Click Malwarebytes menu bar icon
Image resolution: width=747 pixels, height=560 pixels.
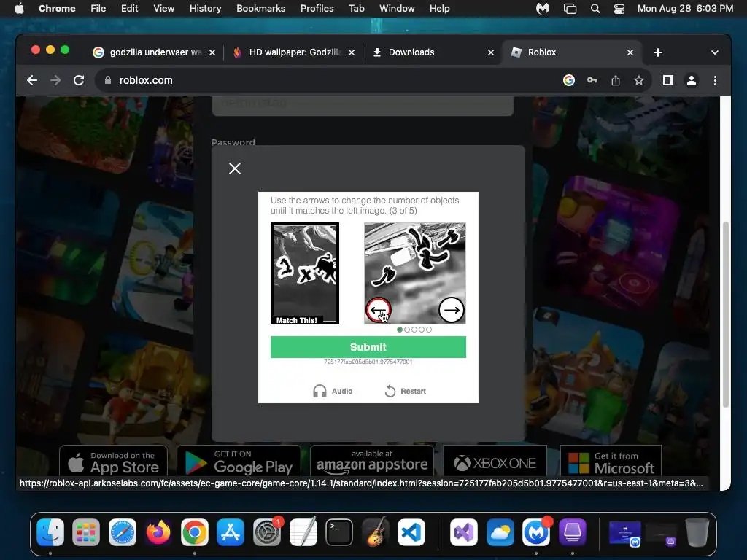pyautogui.click(x=543, y=9)
